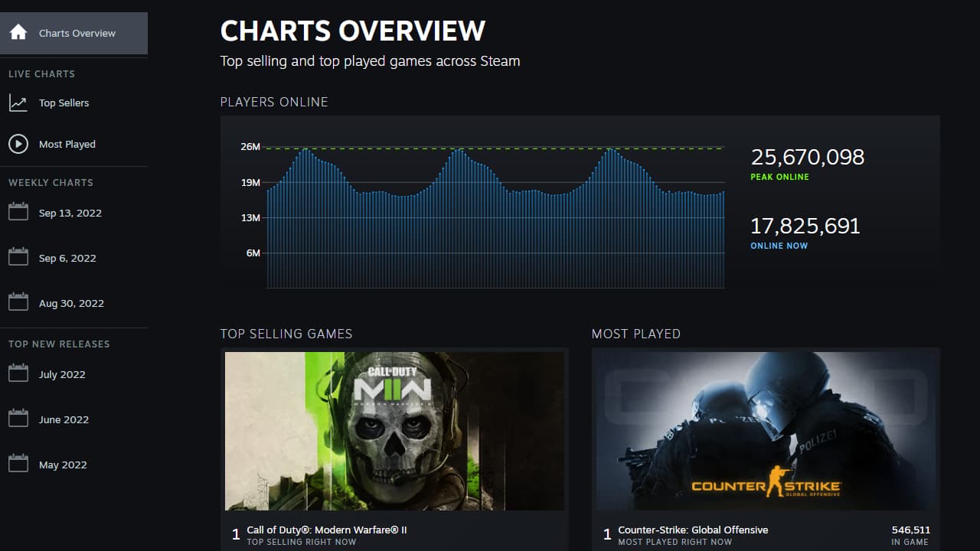Click the Most Played play icon
Viewport: 980px width, 551px height.
(x=18, y=144)
